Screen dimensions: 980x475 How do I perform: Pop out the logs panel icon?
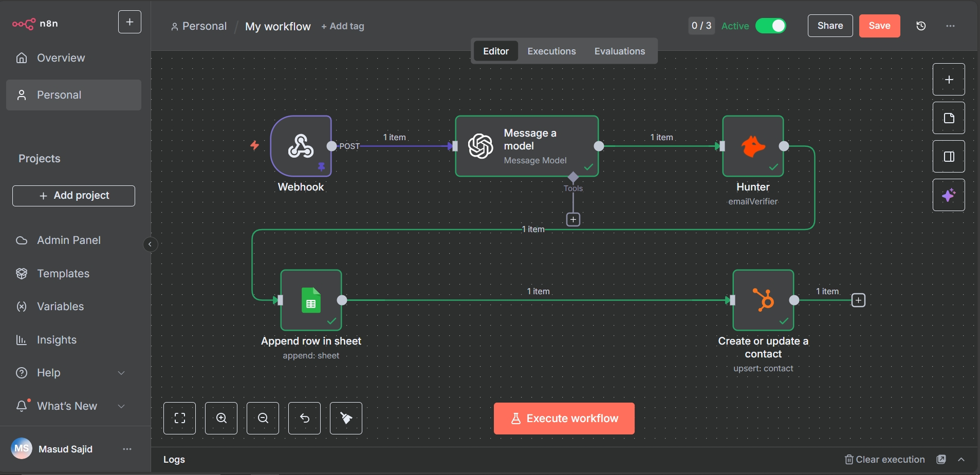point(941,460)
